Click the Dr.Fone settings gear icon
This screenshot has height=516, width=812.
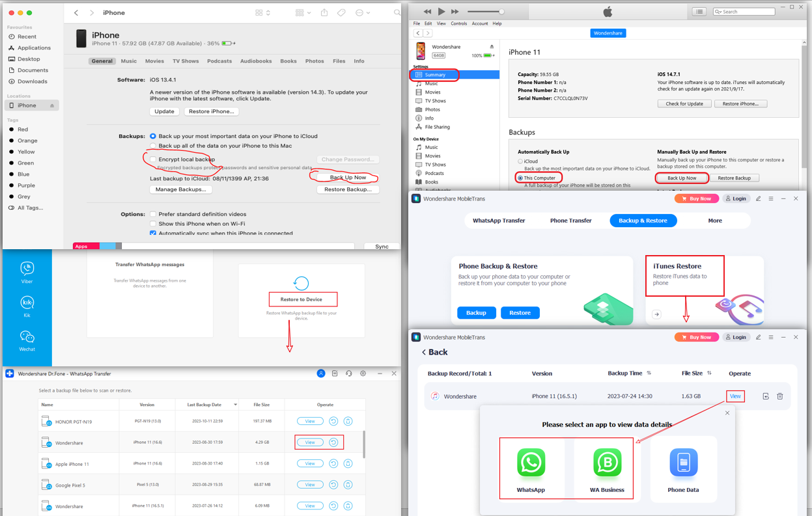tap(363, 373)
